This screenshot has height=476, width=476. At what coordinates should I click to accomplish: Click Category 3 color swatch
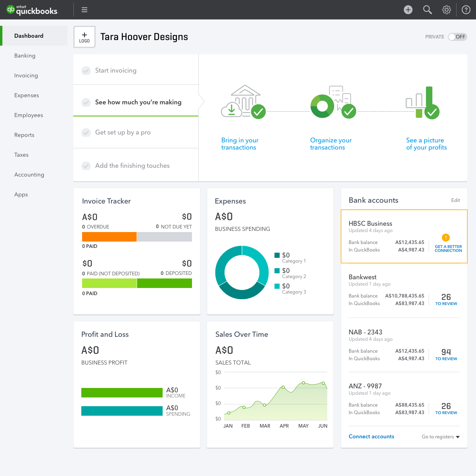[x=277, y=286]
